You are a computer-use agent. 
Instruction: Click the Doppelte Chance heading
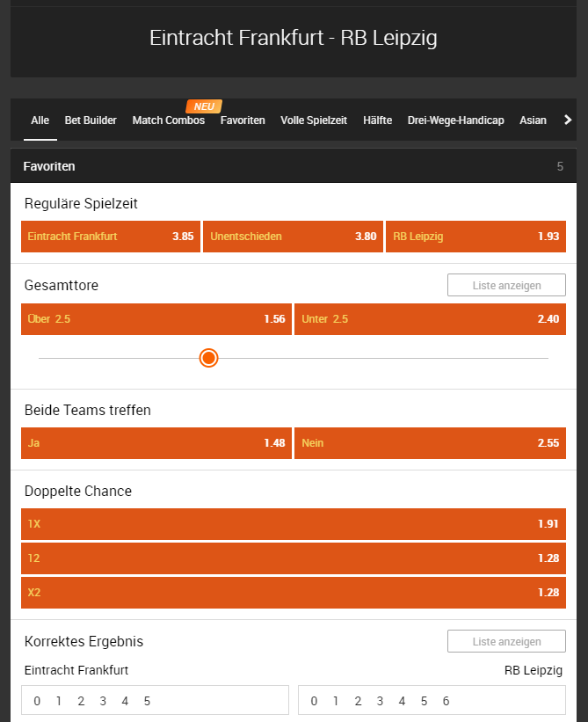pyautogui.click(x=78, y=491)
